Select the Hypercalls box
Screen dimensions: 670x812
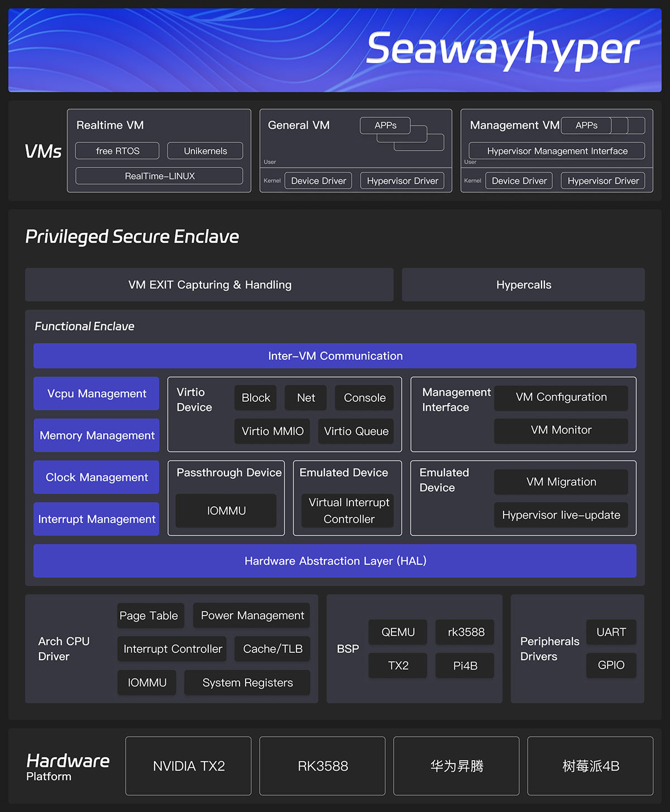[523, 285]
